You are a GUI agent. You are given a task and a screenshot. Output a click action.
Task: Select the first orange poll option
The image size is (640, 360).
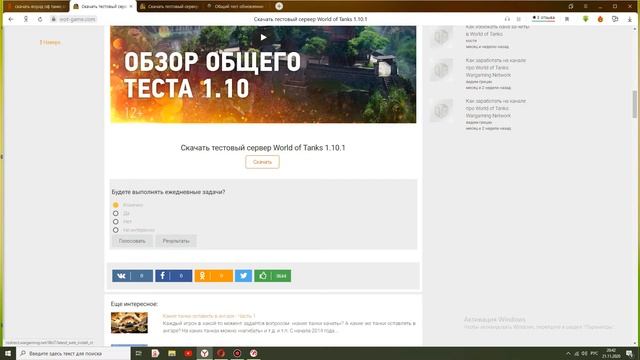pyautogui.click(x=116, y=205)
